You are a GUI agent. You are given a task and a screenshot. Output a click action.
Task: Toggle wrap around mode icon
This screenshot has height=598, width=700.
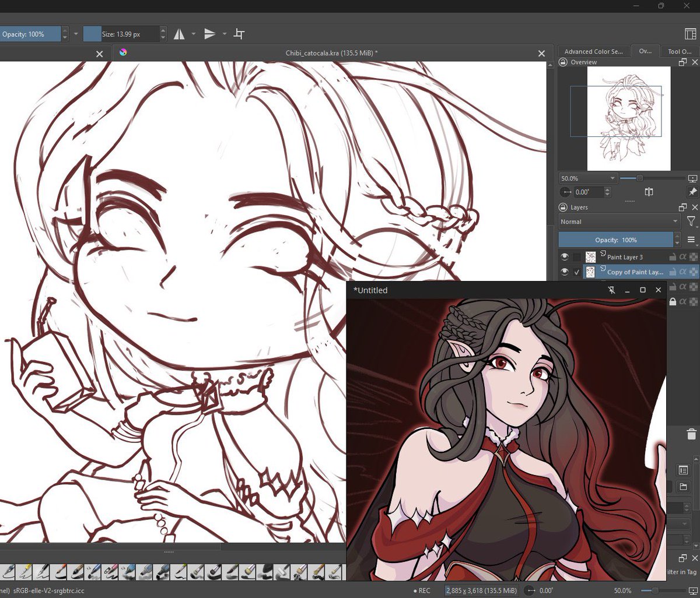pyautogui.click(x=239, y=34)
